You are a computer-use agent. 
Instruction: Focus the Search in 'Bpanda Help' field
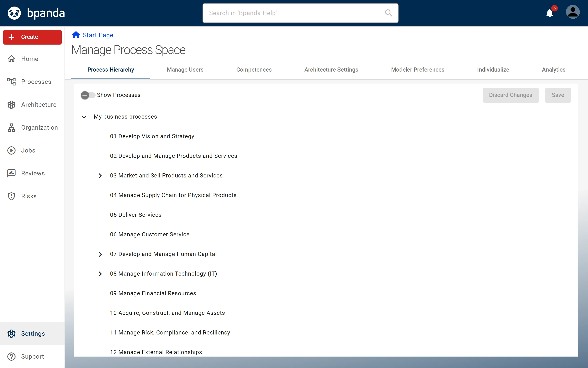[300, 13]
